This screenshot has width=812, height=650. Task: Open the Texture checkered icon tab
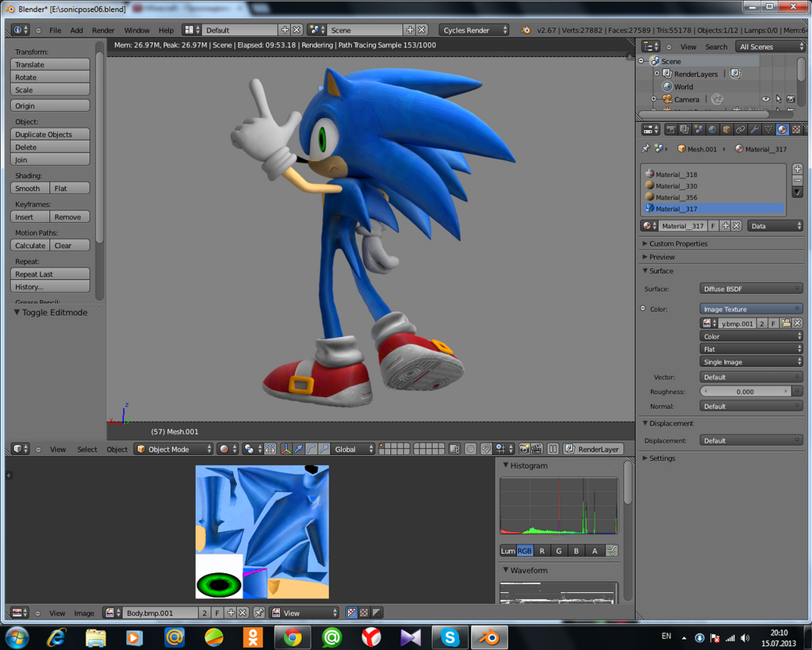pyautogui.click(x=795, y=129)
